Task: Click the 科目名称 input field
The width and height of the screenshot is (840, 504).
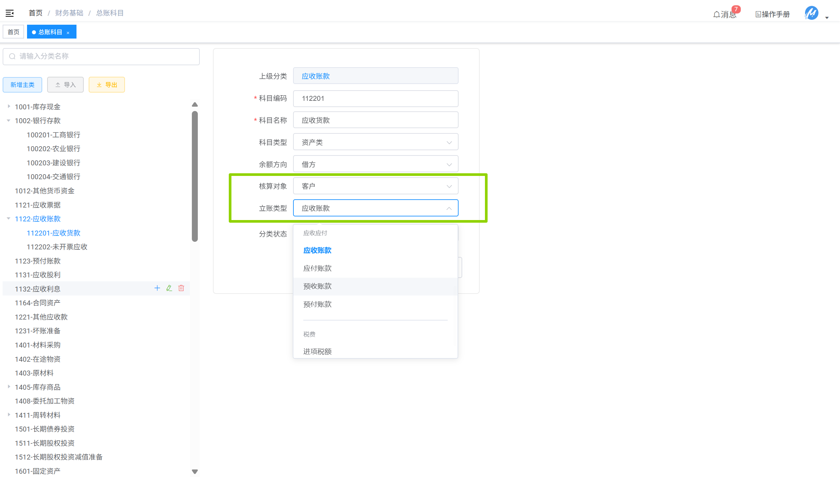Action: pos(375,120)
